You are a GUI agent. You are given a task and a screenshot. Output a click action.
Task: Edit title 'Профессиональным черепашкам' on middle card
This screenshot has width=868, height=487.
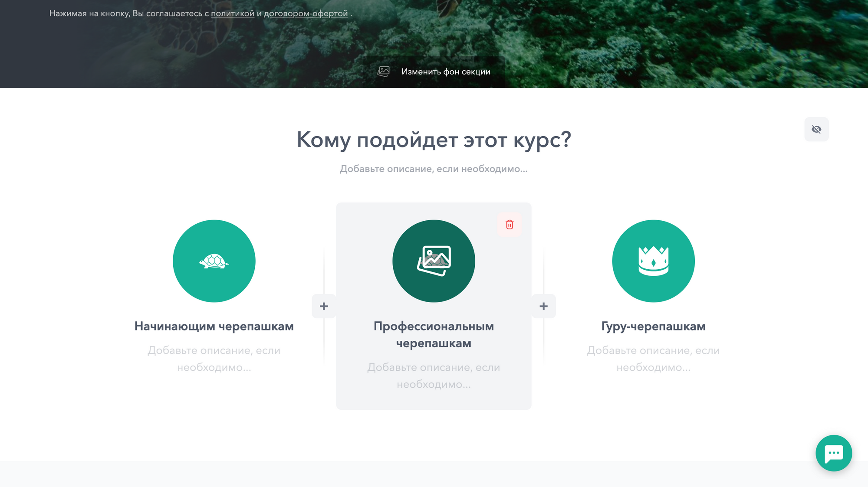click(x=434, y=335)
